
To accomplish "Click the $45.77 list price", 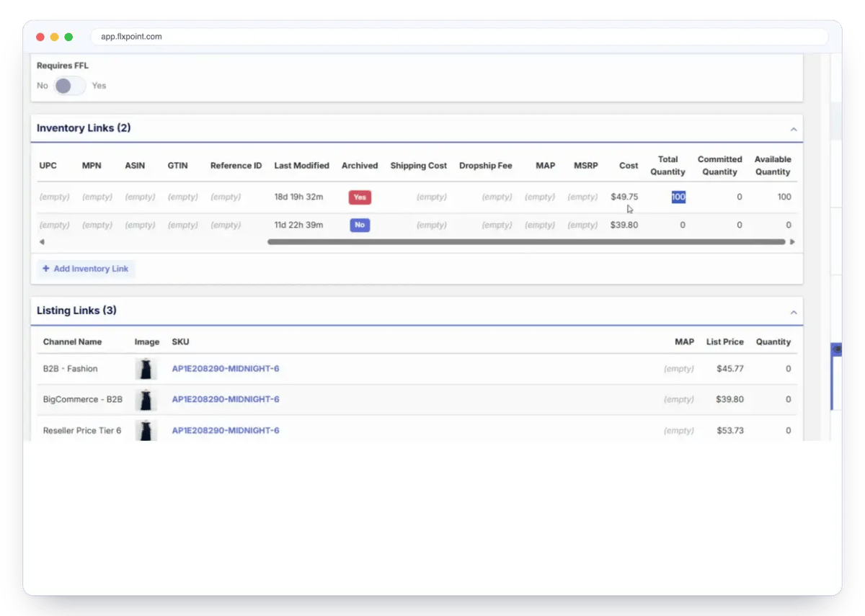I will 730,369.
